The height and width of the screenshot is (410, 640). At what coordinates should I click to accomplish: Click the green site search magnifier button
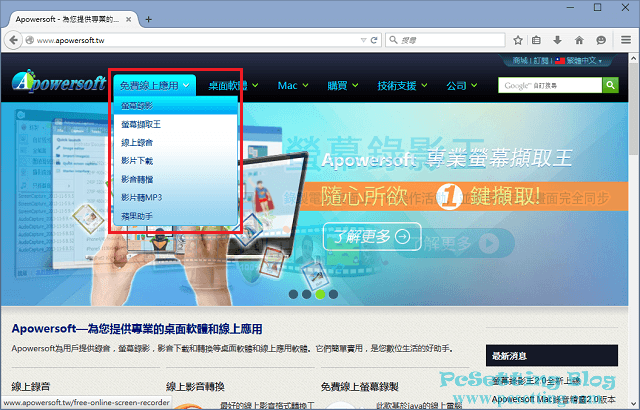[x=610, y=85]
